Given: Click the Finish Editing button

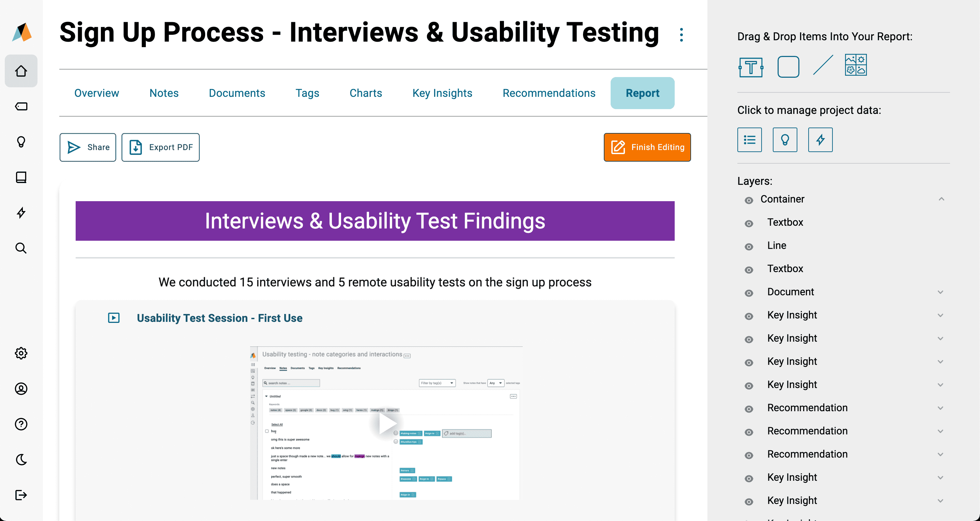Looking at the screenshot, I should pyautogui.click(x=647, y=147).
